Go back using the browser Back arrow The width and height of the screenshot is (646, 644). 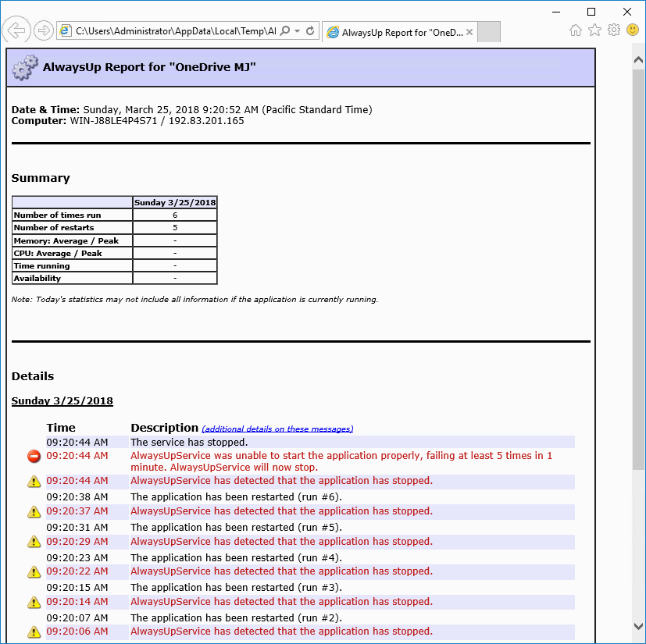coord(16,30)
